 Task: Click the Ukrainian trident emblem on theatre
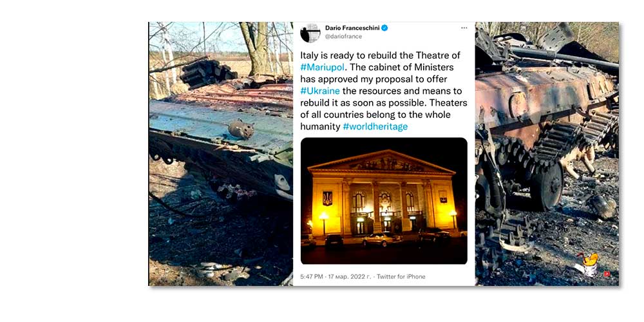[x=327, y=198]
